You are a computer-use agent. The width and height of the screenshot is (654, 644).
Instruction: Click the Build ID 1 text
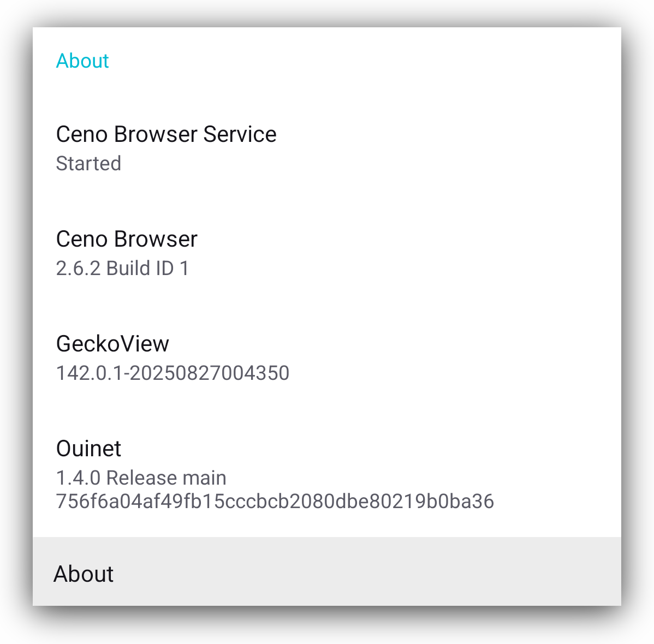[x=147, y=268]
